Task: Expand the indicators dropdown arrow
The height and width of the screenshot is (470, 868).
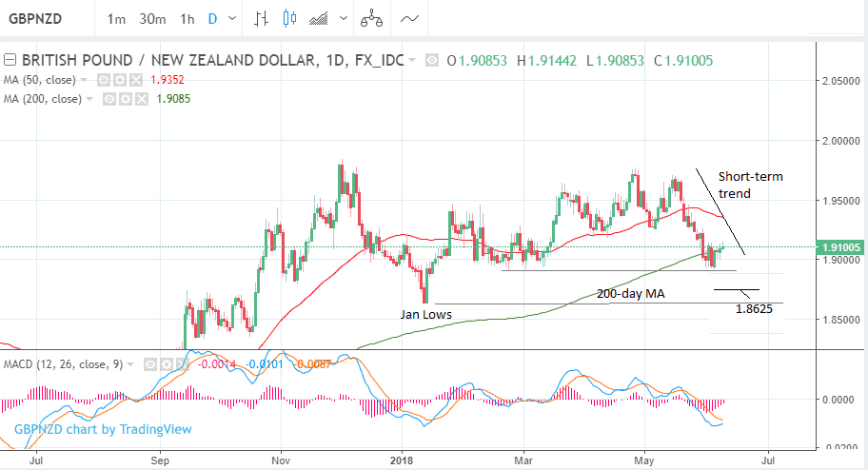Action: pos(344,19)
